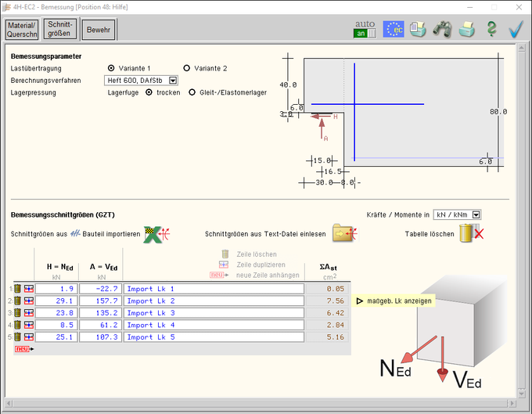Viewport: 532px width, 414px height.
Task: Click the Import Lk 2 description field
Action: coord(214,301)
